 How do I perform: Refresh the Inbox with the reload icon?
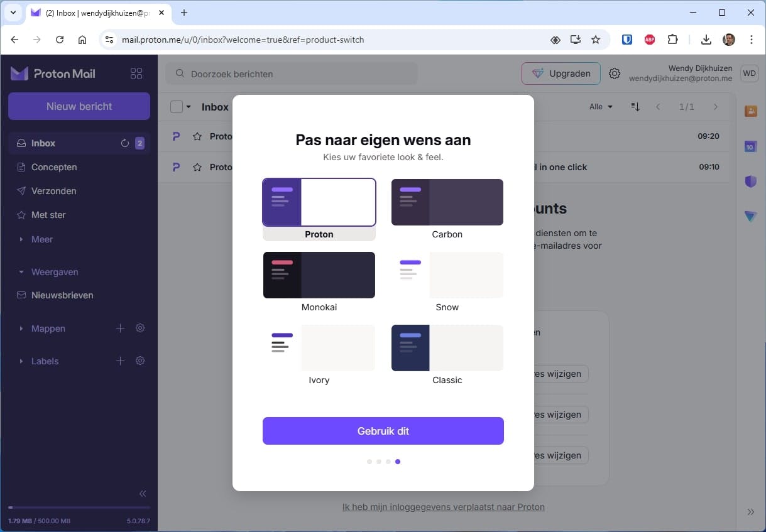[124, 143]
